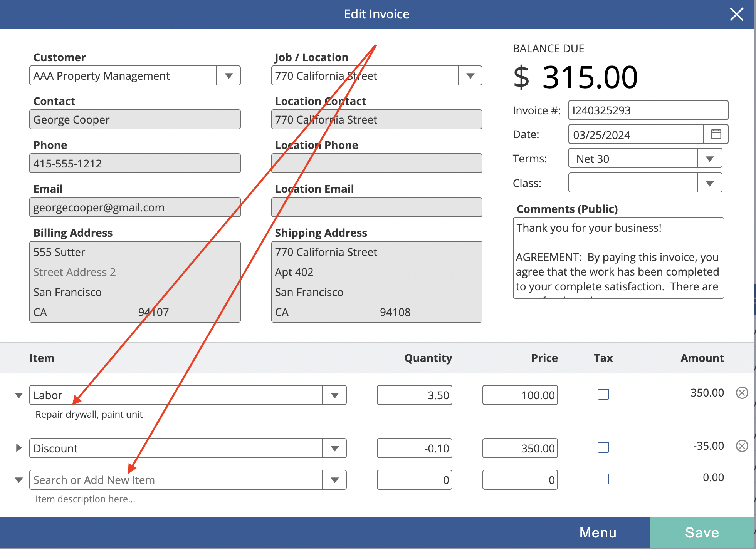
Task: Remove the Labor line item
Action: [742, 393]
